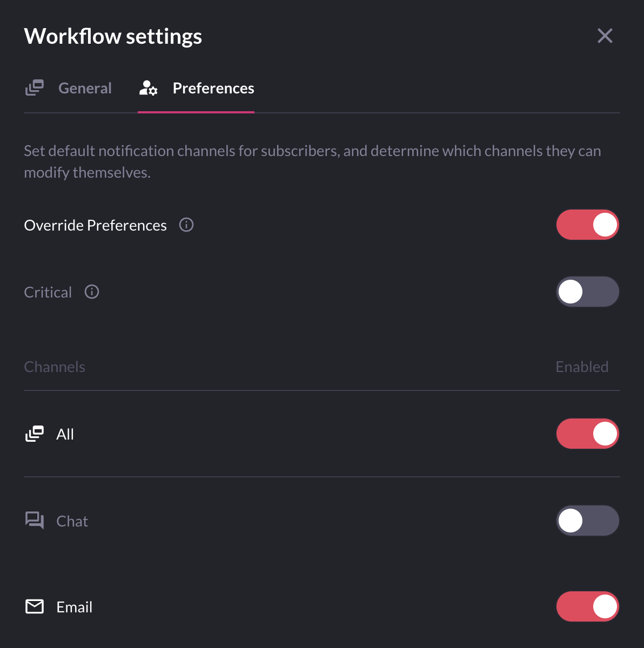The width and height of the screenshot is (644, 648).
Task: Click the All channels stacked icon
Action: pyautogui.click(x=35, y=434)
